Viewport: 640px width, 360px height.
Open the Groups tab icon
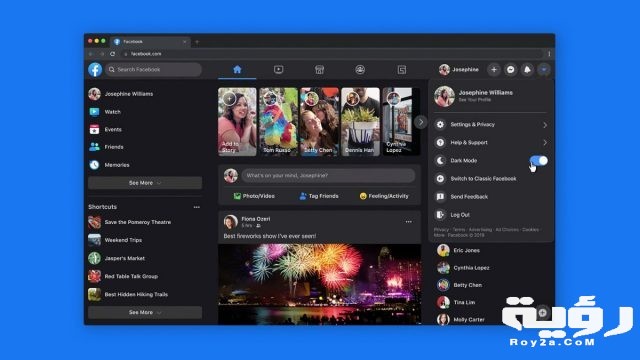click(x=360, y=70)
